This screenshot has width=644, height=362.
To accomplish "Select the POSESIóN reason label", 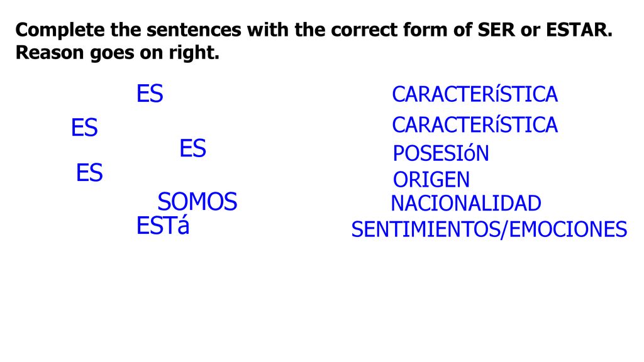I will (x=441, y=153).
